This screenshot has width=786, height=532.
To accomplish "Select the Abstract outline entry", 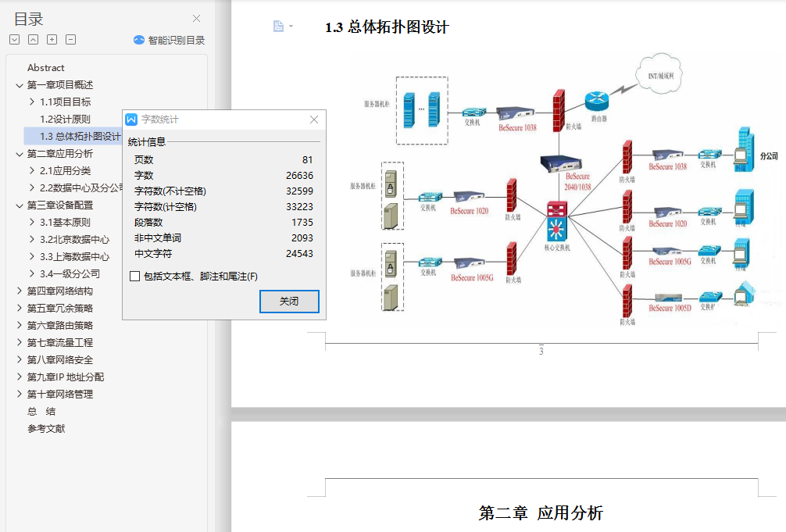I will click(45, 68).
